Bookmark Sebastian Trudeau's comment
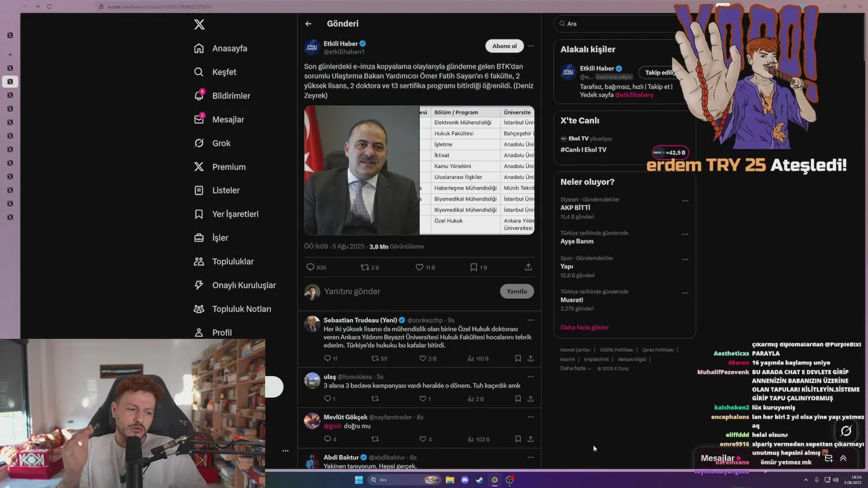Image resolution: width=868 pixels, height=488 pixels. (x=517, y=359)
